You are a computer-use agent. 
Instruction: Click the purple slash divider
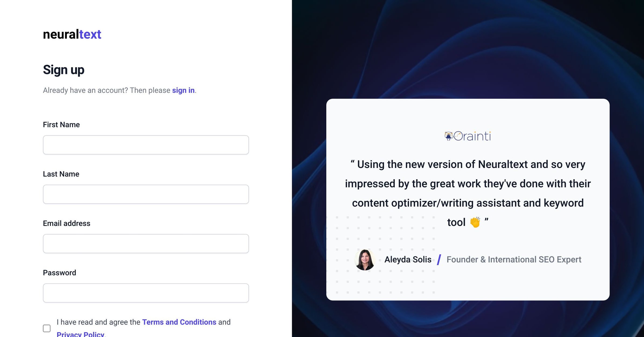pyautogui.click(x=439, y=260)
